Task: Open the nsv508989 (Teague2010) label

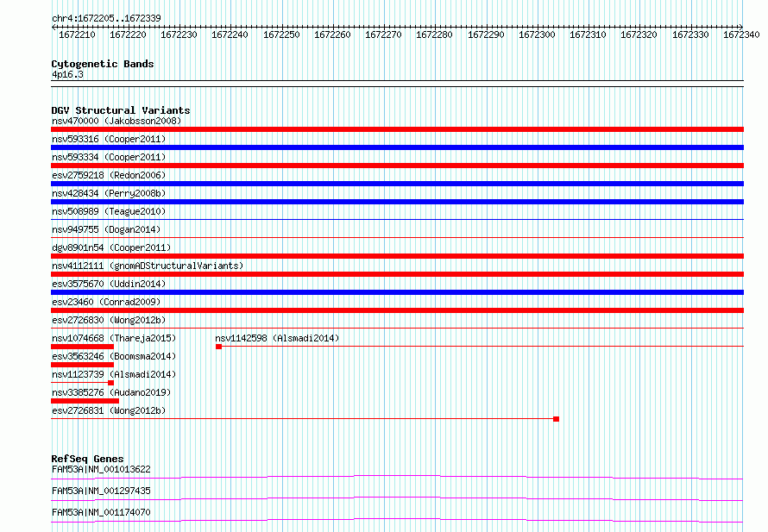Action: (x=109, y=211)
